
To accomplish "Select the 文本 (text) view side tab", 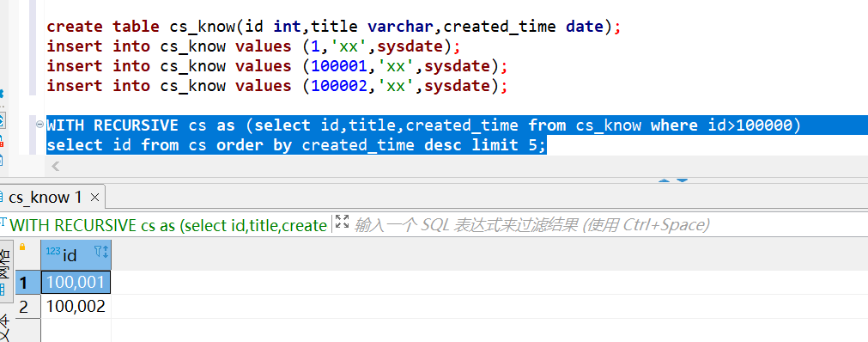I will 5,327.
